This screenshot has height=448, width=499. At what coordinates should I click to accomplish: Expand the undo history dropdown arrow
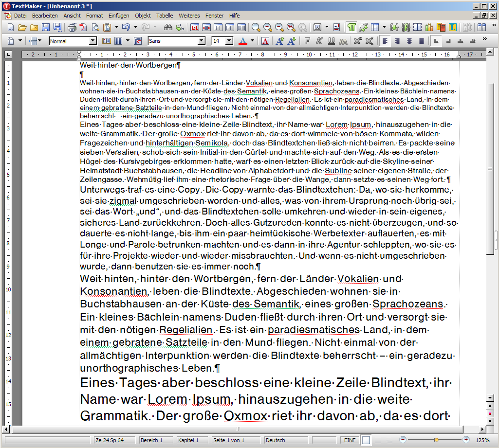click(x=135, y=27)
